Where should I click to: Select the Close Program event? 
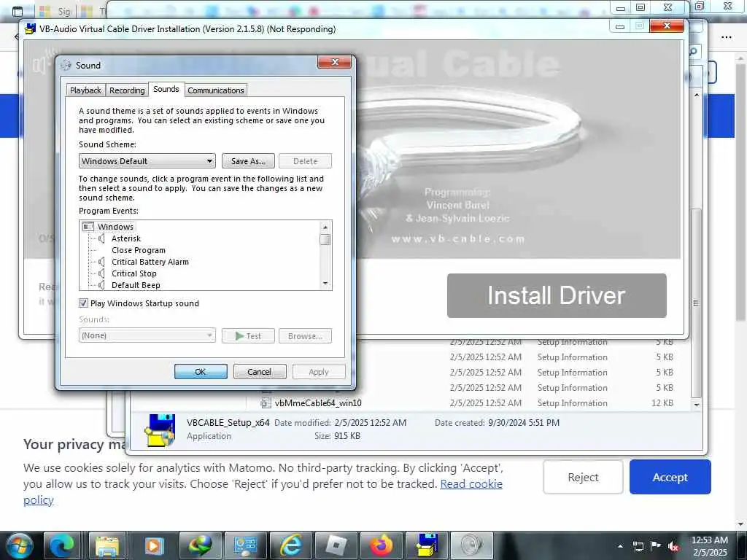click(139, 250)
